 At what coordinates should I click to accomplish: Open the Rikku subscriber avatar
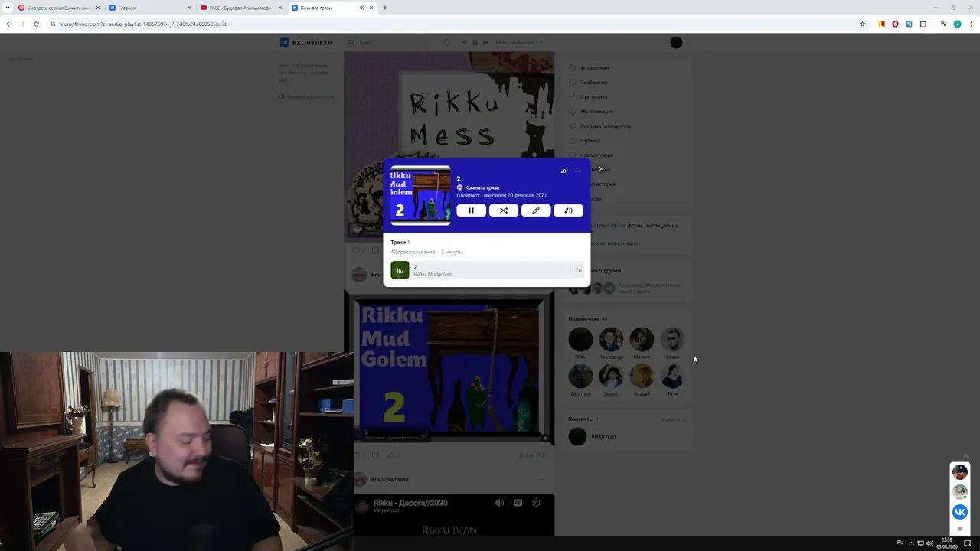click(x=580, y=339)
